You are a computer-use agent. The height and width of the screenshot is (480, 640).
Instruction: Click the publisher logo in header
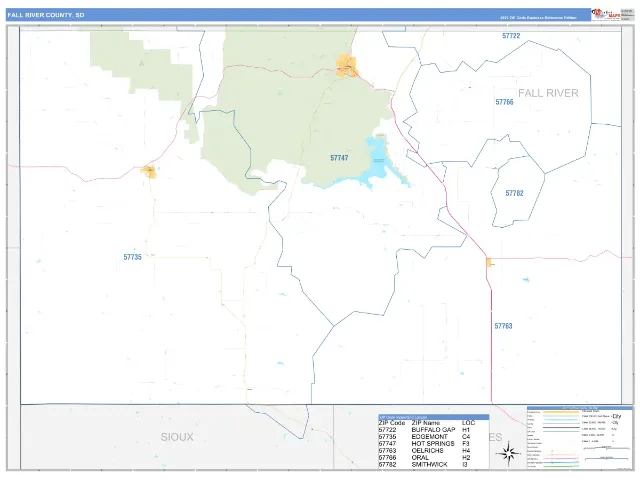(606, 14)
